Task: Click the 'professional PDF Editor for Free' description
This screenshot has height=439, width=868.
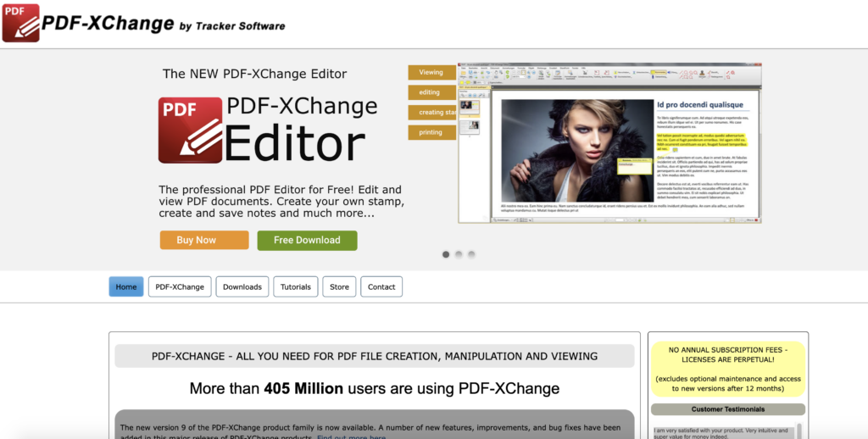Action: (x=281, y=202)
